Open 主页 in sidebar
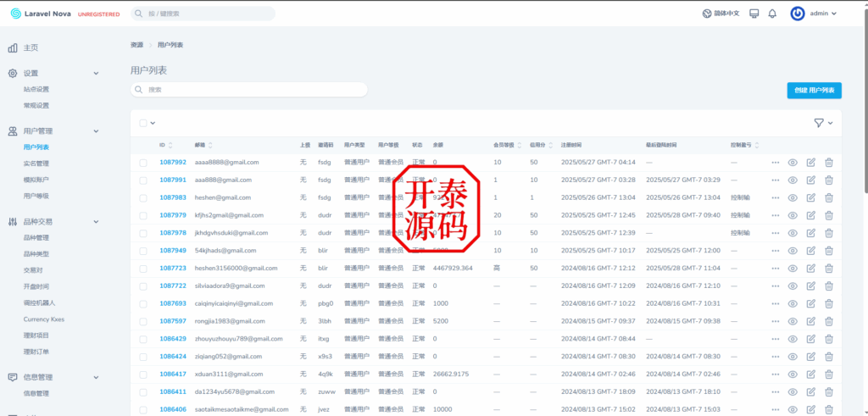868x416 pixels. (31, 48)
